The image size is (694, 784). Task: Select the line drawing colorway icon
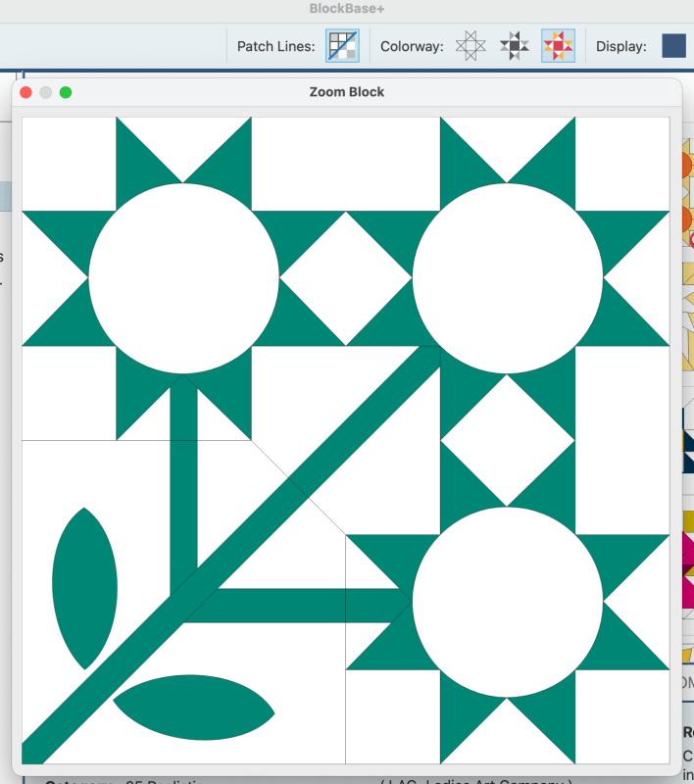[x=471, y=46]
